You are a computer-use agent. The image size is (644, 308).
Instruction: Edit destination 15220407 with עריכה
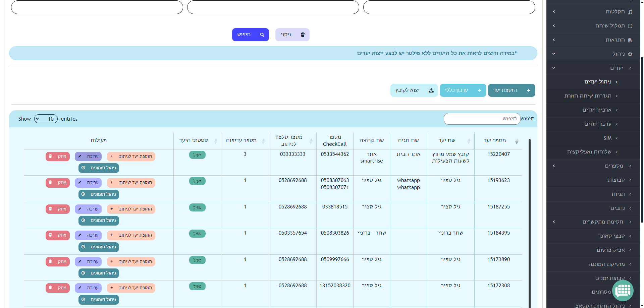click(88, 157)
